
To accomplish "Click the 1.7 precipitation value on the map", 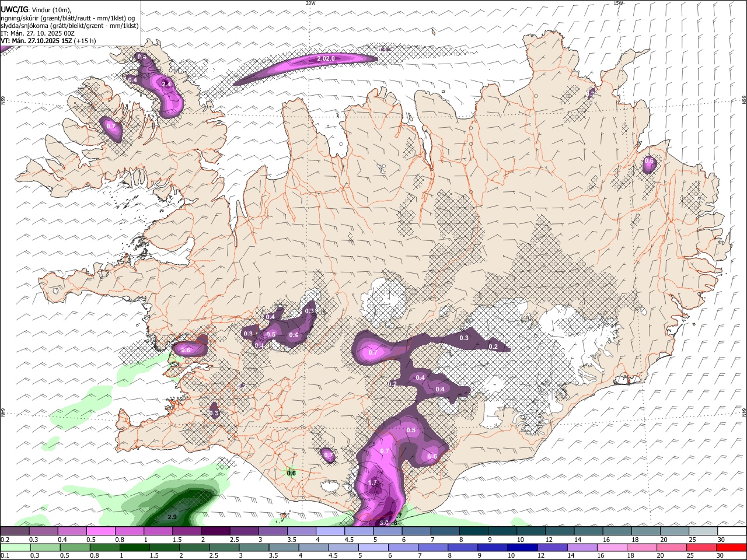I will tap(373, 483).
